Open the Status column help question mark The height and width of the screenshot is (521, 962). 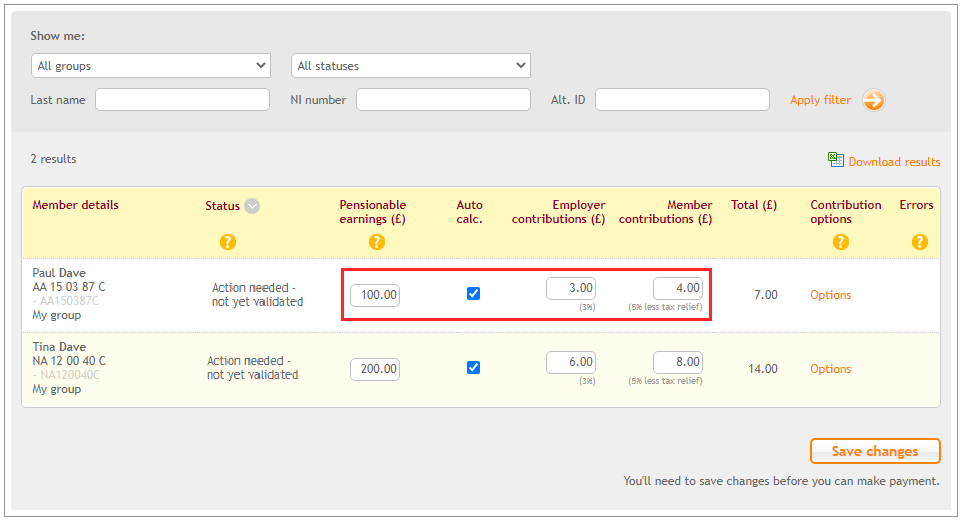point(228,242)
